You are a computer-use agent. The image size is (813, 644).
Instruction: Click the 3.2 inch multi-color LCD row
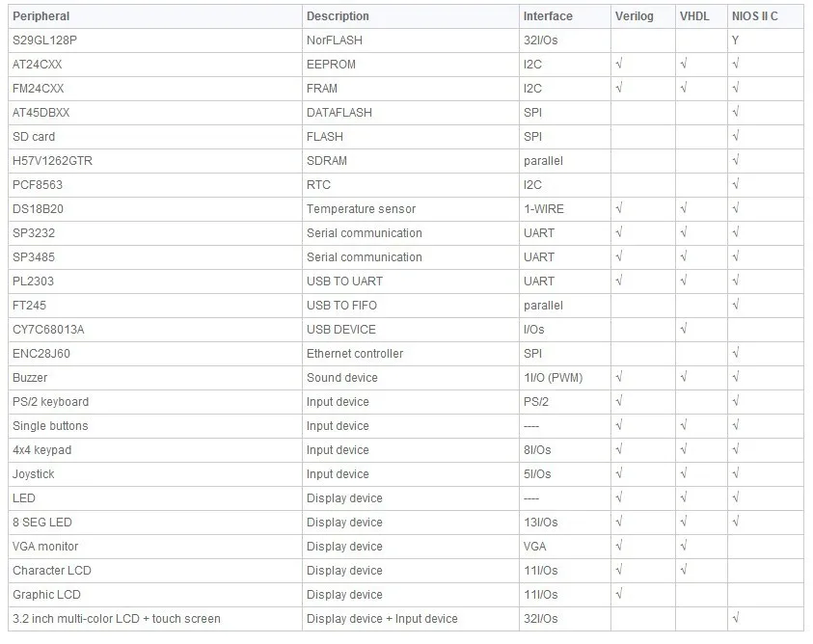[406, 619]
